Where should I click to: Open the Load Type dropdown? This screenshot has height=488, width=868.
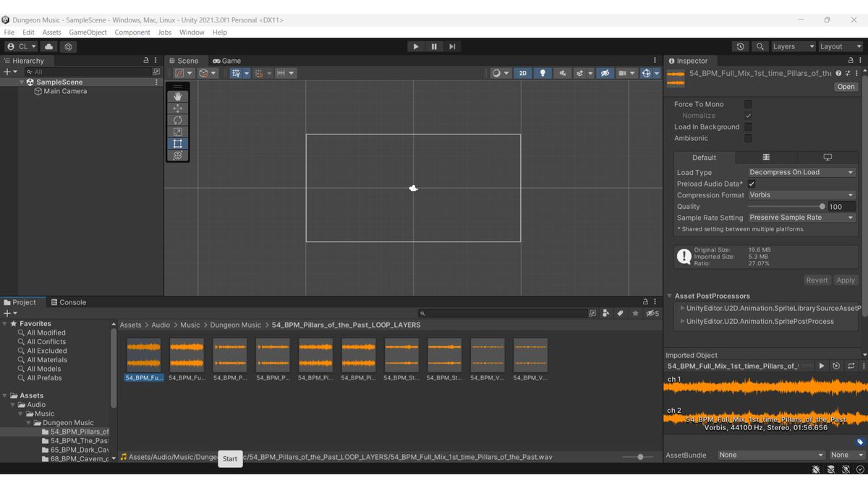[x=801, y=172]
